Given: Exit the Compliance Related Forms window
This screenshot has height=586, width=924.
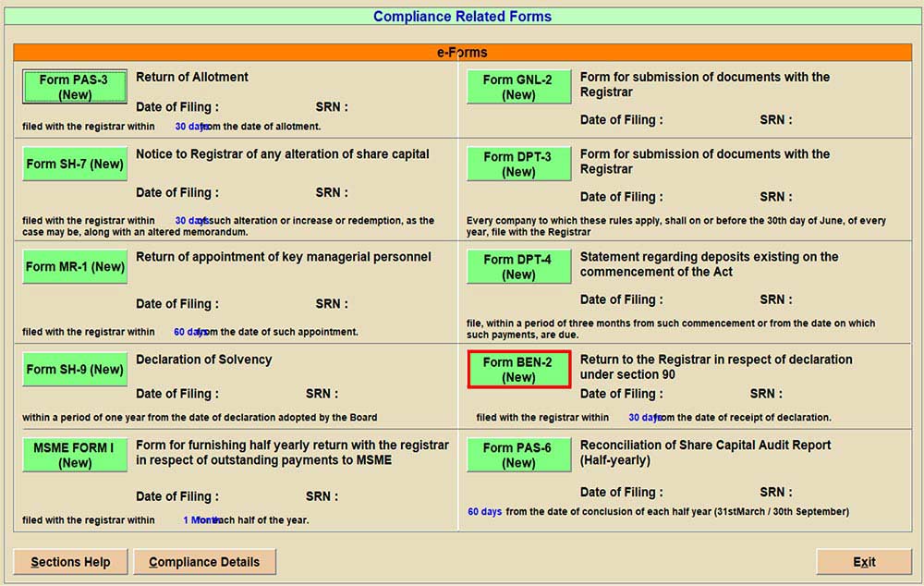Looking at the screenshot, I should pyautogui.click(x=864, y=562).
